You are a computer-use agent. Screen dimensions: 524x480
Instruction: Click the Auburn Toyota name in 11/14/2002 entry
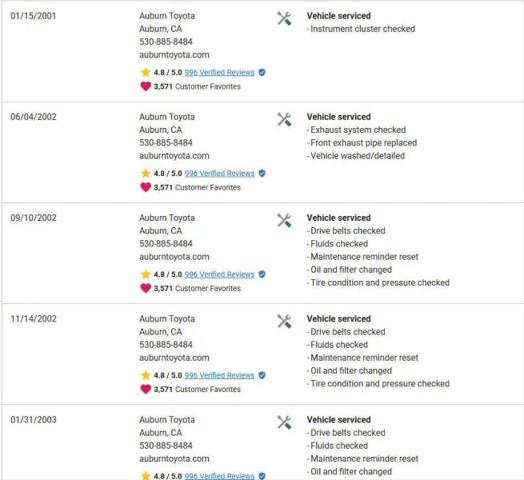(x=167, y=319)
